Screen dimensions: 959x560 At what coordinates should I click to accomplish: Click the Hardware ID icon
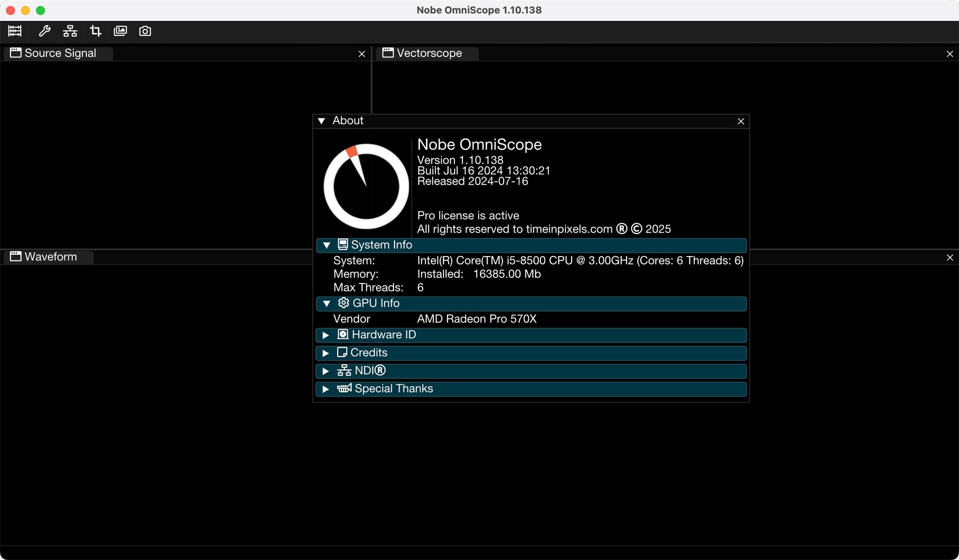pyautogui.click(x=343, y=334)
